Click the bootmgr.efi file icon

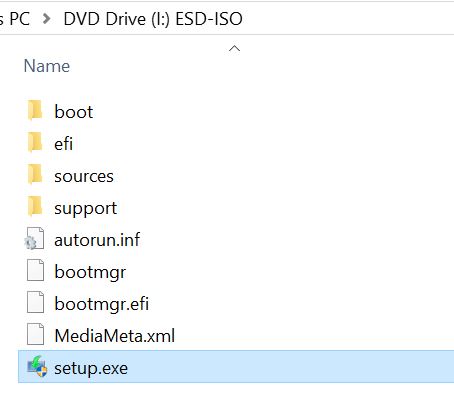35,302
